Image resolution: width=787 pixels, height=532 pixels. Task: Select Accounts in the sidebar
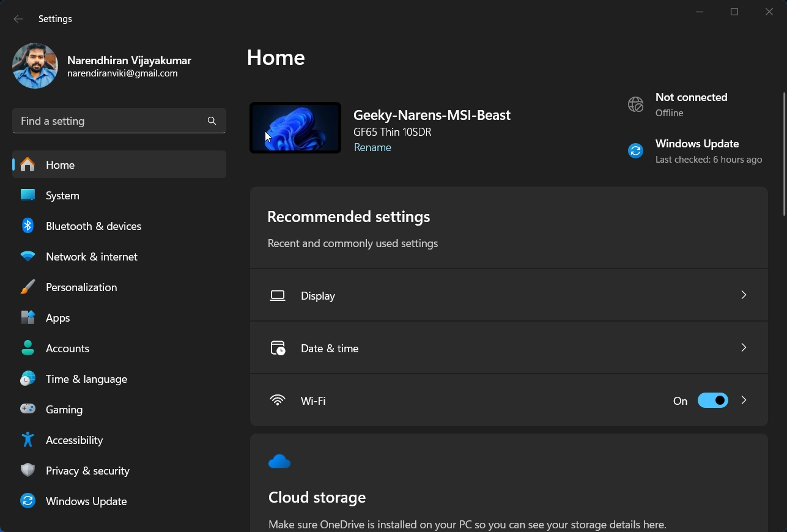[119, 348]
